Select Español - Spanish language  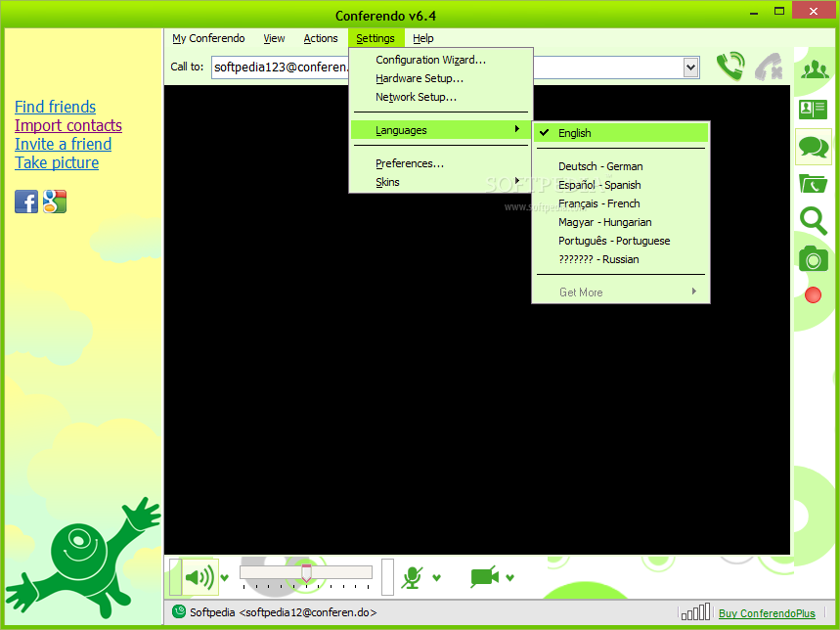pos(621,185)
